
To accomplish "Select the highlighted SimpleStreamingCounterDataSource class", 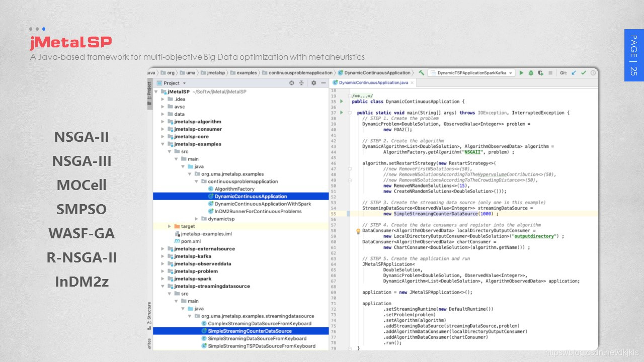I will [240, 331].
